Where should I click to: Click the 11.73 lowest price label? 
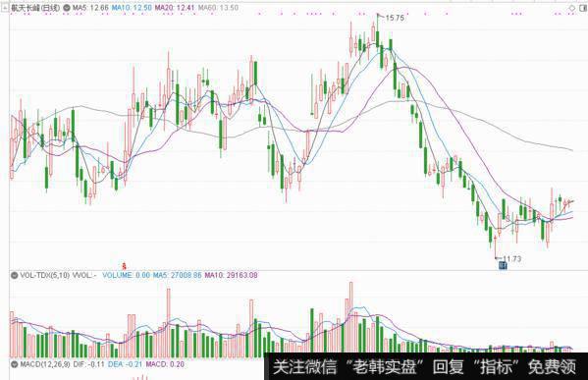click(x=511, y=259)
